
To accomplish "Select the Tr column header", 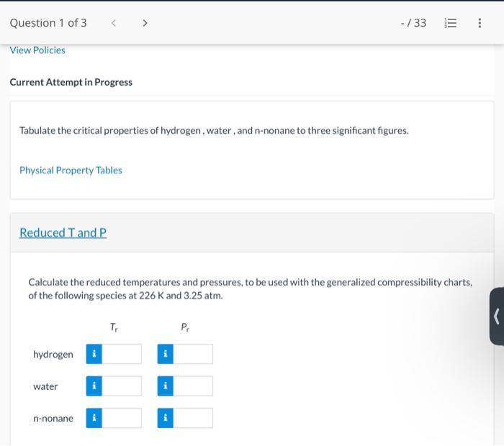I will [114, 327].
